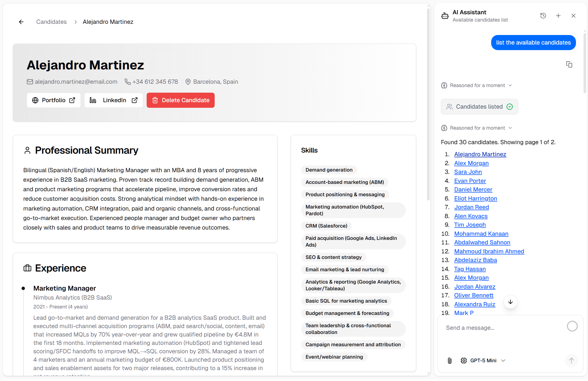The image size is (588, 381).
Task: Open the Mahmoud Ibrahim Ahmed link
Action: point(489,251)
